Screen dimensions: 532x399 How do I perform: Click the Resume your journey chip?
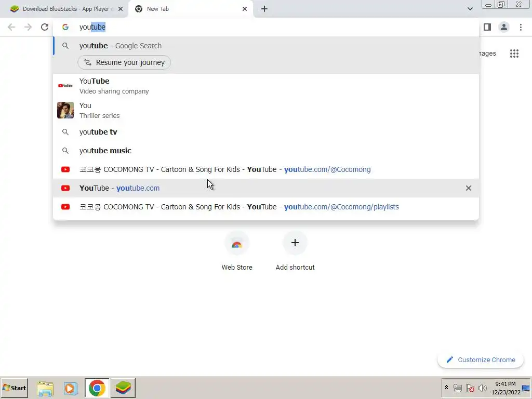pyautogui.click(x=124, y=62)
